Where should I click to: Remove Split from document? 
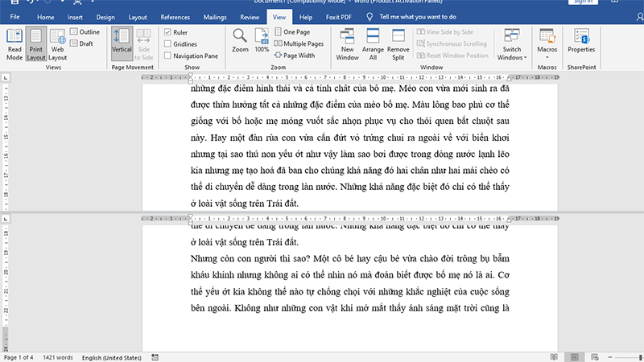tap(398, 43)
